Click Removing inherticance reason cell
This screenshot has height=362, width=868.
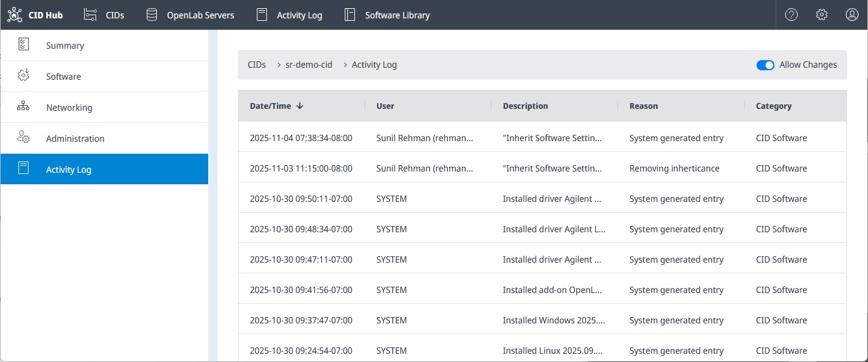click(674, 168)
